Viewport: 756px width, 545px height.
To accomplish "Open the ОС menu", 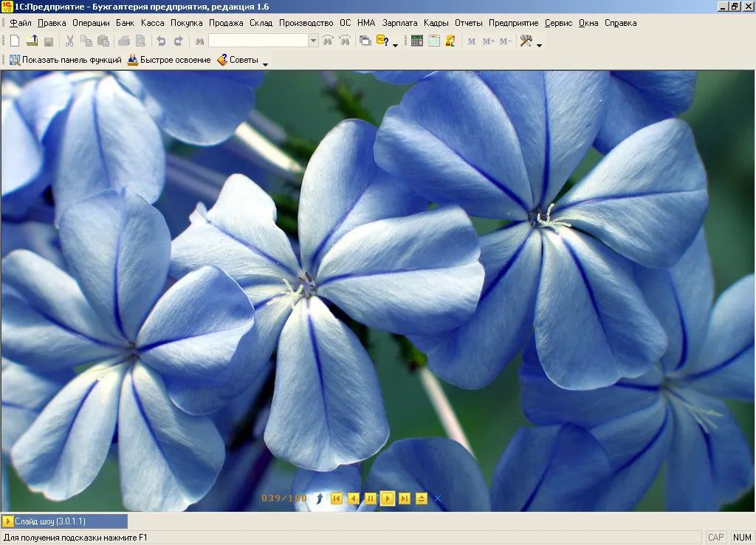I will (346, 23).
